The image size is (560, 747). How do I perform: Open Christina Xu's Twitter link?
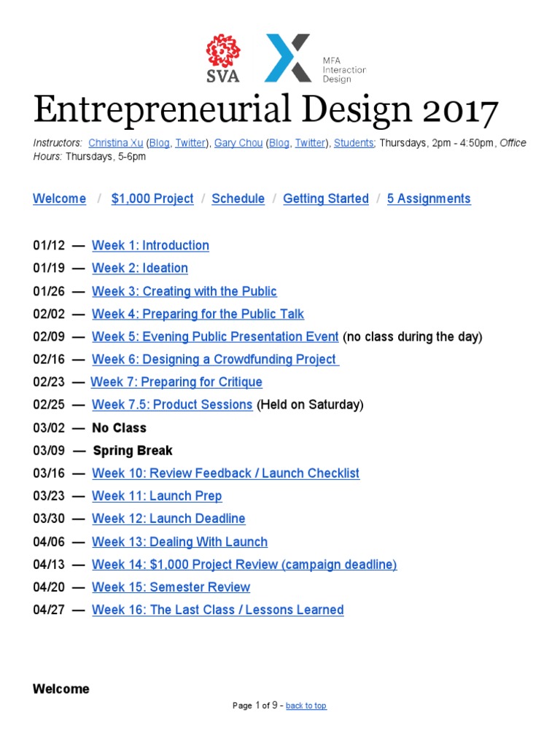(190, 143)
